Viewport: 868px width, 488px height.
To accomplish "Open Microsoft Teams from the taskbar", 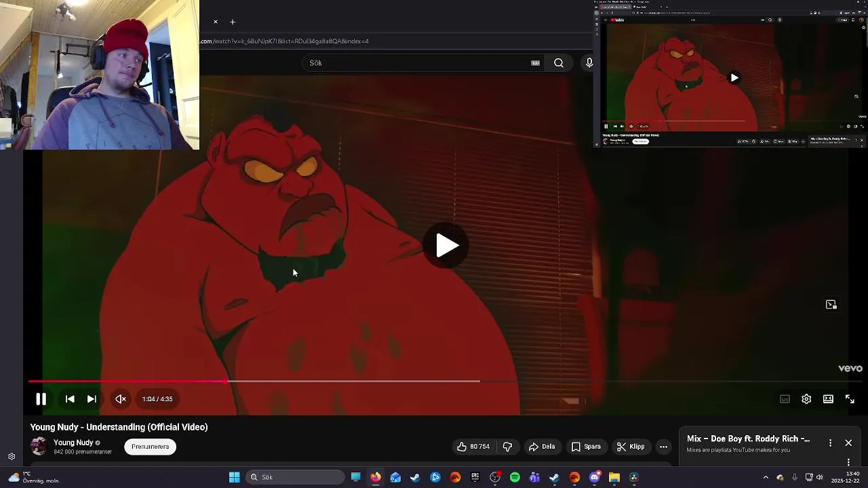I will 534,477.
